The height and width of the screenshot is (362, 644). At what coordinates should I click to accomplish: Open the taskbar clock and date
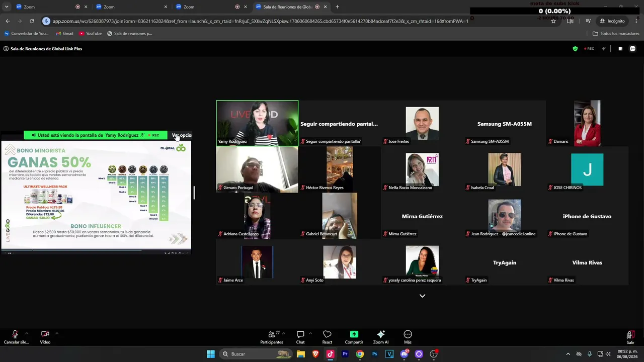627,354
